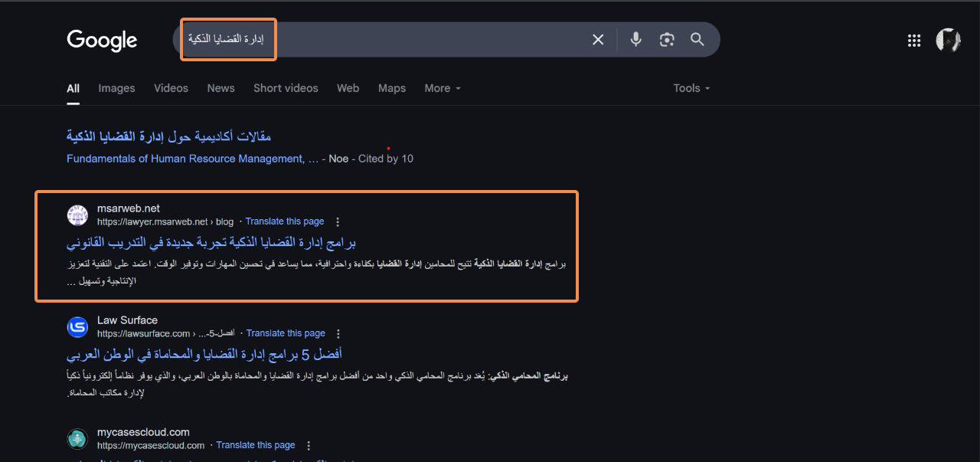Open the scholarly articles heading link
The width and height of the screenshot is (980, 462).
(x=168, y=136)
